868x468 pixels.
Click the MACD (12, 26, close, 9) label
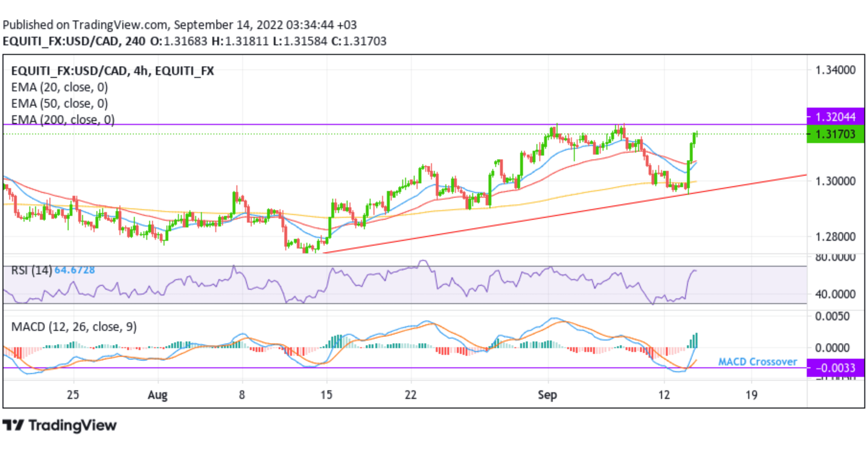pyautogui.click(x=74, y=327)
